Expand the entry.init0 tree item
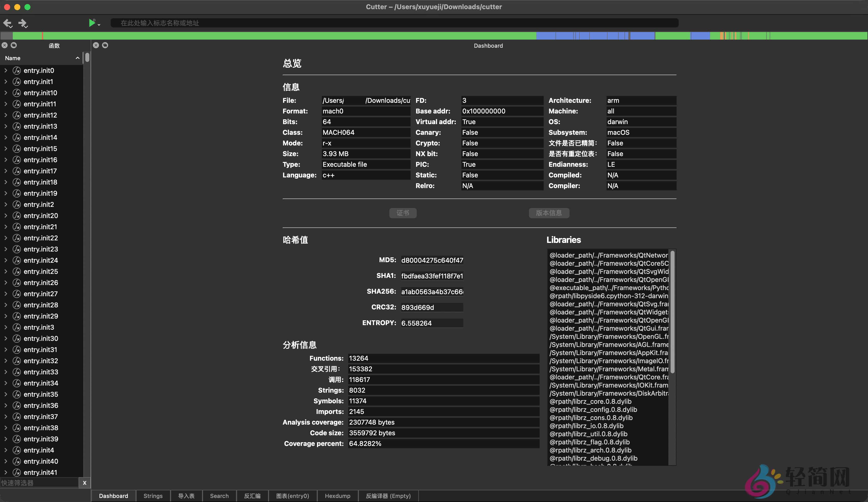This screenshot has height=502, width=868. coord(6,70)
